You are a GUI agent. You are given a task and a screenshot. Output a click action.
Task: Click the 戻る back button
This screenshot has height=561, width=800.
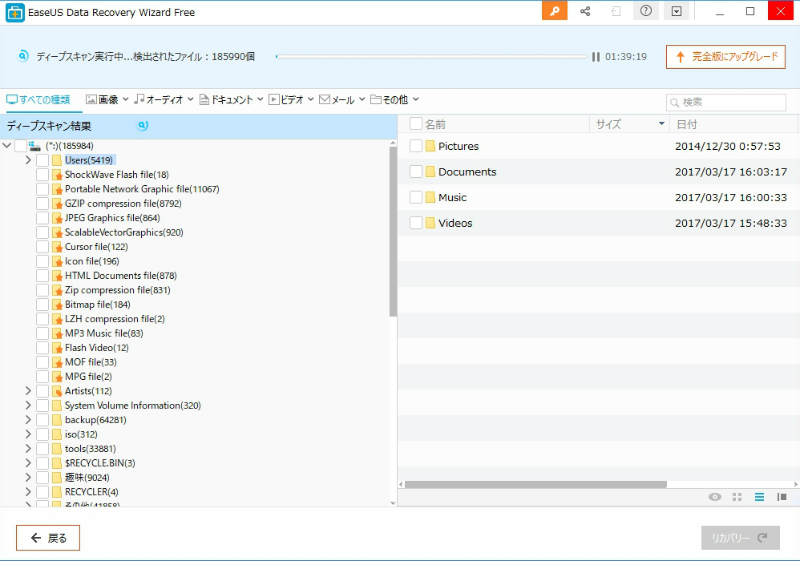tap(48, 538)
